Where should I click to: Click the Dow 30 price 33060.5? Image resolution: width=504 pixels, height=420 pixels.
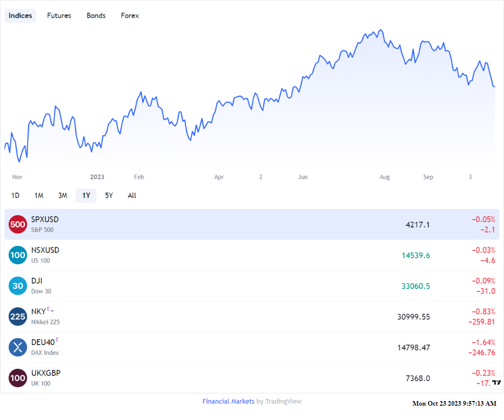[415, 286]
